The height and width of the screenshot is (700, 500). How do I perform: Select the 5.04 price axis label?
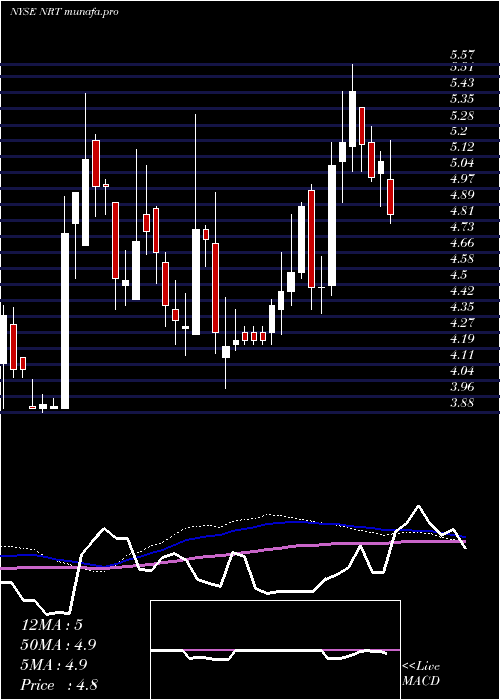pos(462,163)
